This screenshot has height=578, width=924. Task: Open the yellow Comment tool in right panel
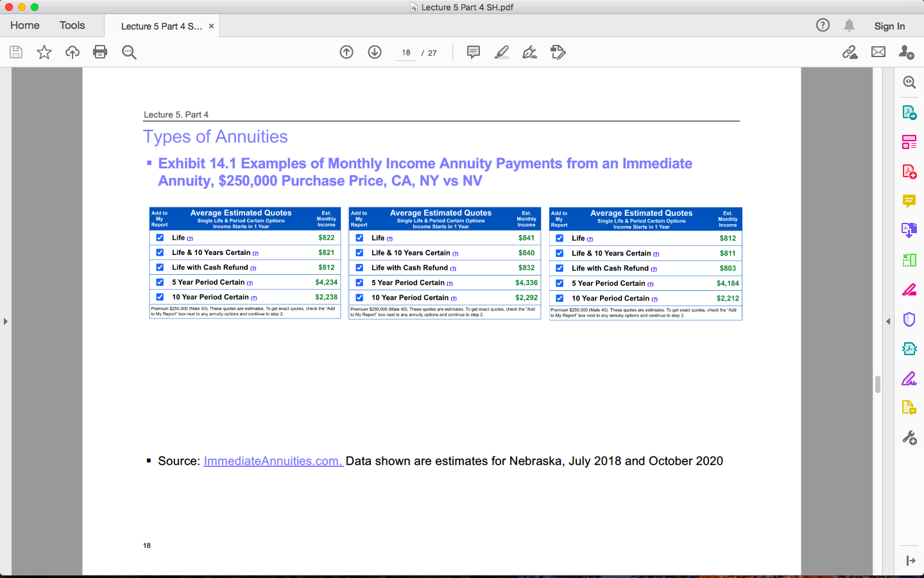909,201
